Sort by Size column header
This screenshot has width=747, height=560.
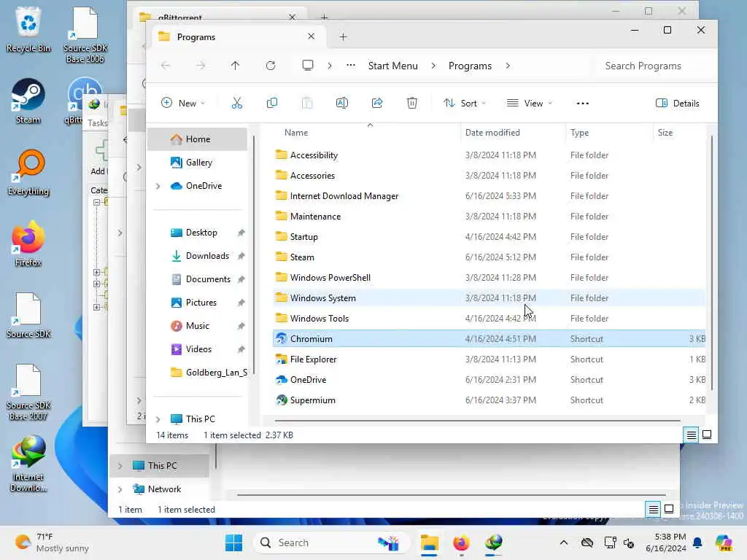tap(679, 133)
